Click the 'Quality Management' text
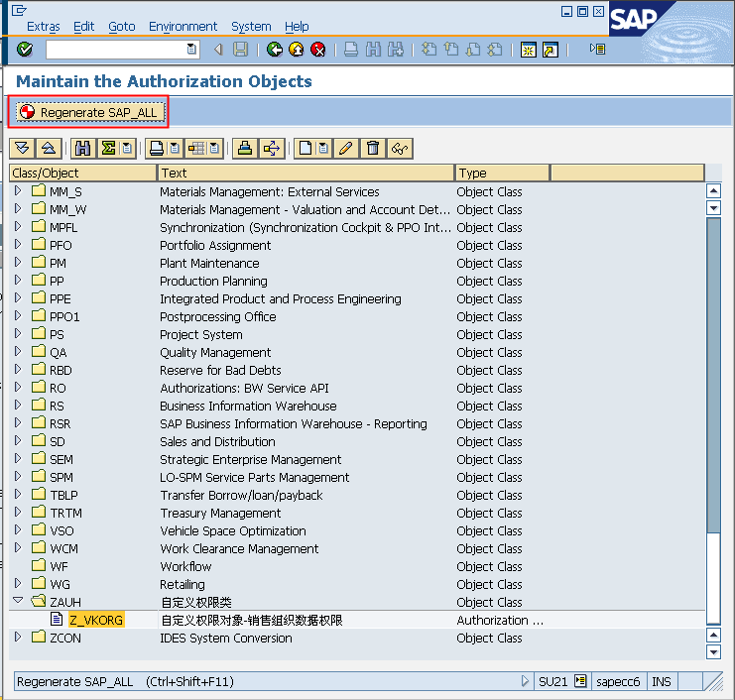This screenshot has height=700, width=735. (215, 352)
